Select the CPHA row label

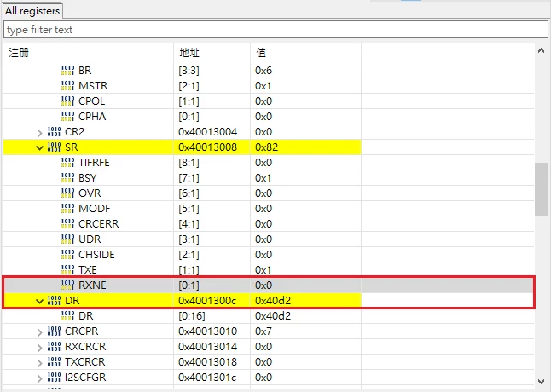(x=92, y=116)
